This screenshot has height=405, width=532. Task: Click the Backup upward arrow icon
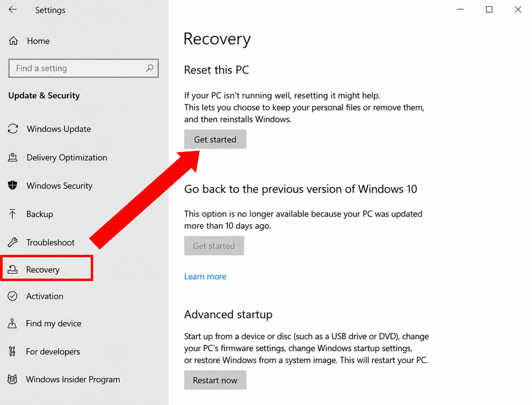point(13,214)
